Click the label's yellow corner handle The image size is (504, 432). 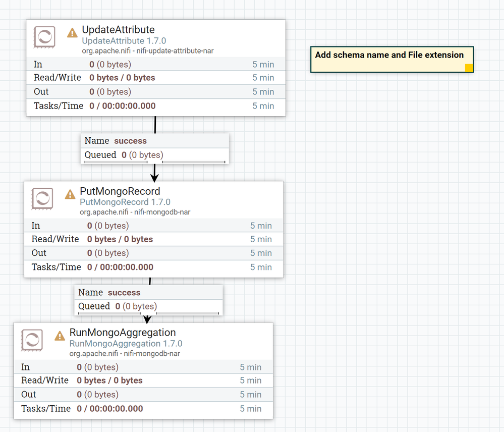pos(469,68)
